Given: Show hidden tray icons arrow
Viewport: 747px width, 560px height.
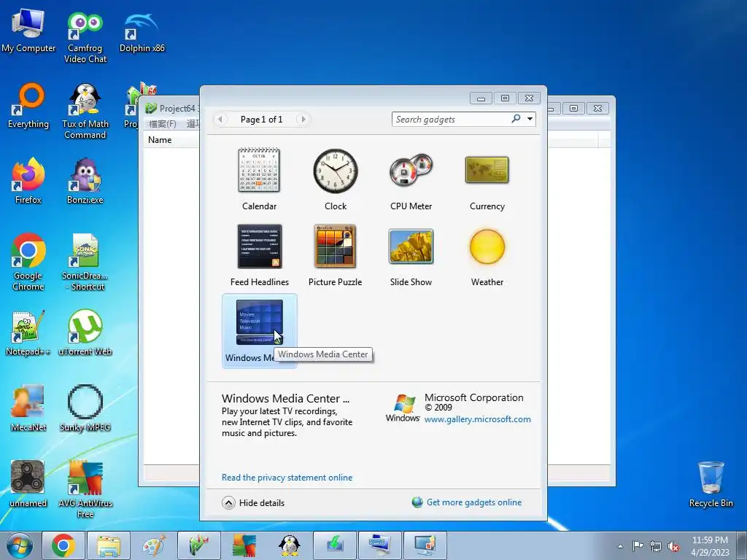Looking at the screenshot, I should (620, 546).
